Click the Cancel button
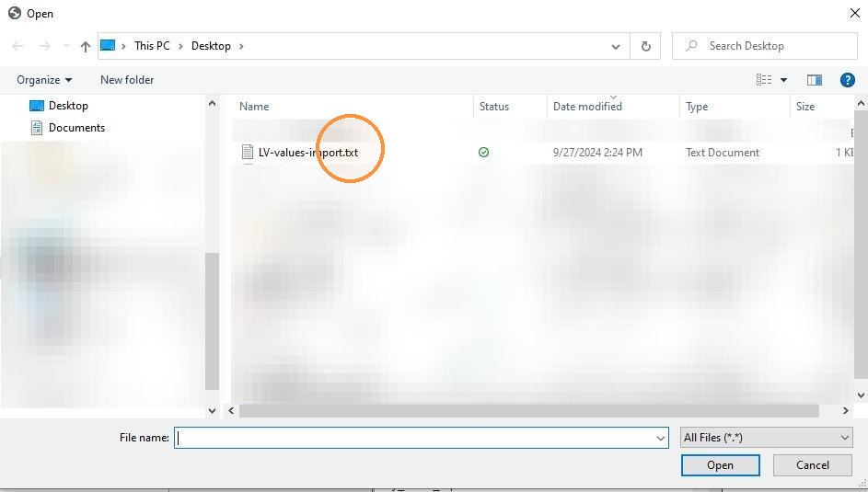This screenshot has width=868, height=492. click(813, 465)
